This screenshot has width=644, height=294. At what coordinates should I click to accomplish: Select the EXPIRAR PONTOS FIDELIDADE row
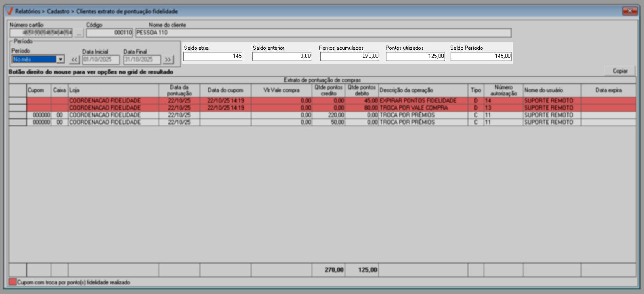coord(418,100)
